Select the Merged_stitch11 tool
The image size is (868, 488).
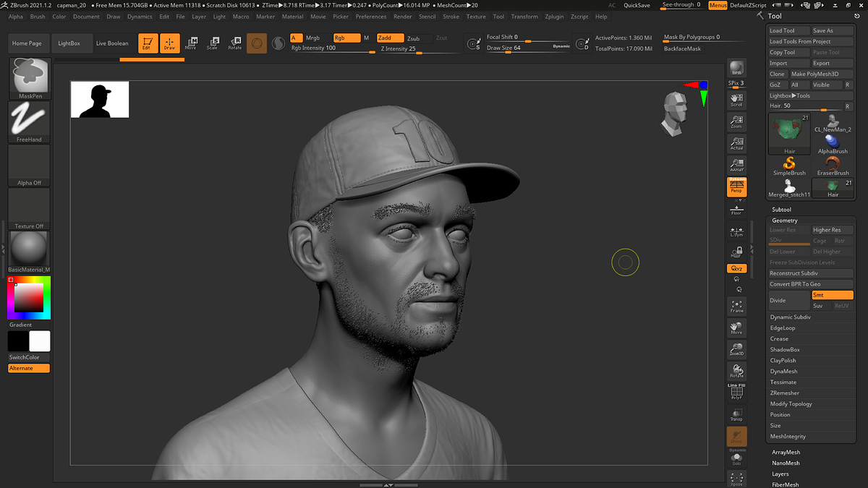click(789, 188)
